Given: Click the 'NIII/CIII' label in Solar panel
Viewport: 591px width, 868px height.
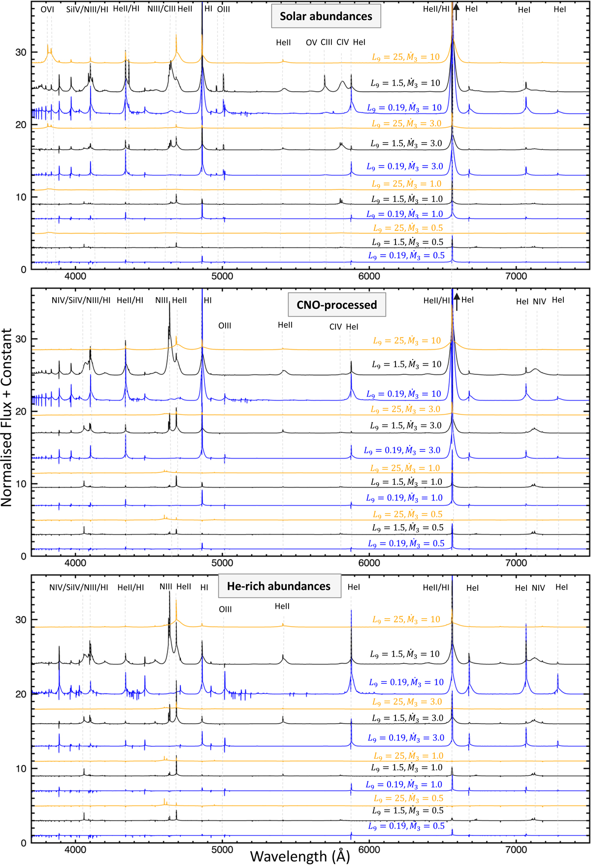Looking at the screenshot, I should click(x=162, y=9).
